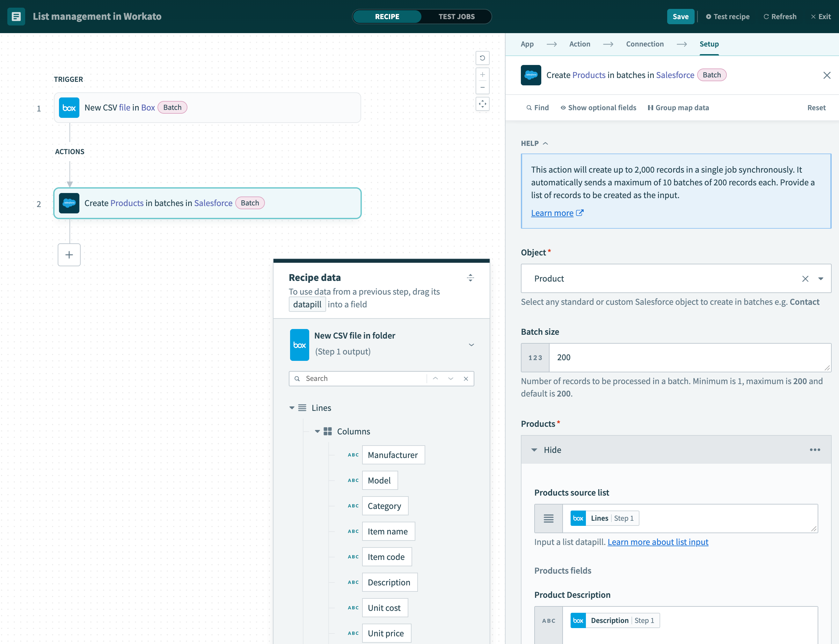The image size is (839, 644).
Task: Clear the Product object selection
Action: tap(805, 279)
